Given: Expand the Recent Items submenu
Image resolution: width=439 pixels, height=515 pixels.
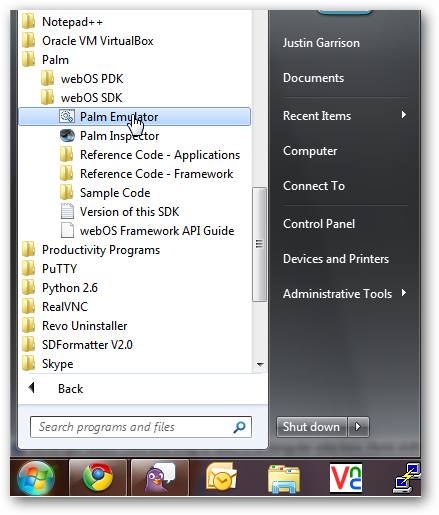Looking at the screenshot, I should pyautogui.click(x=345, y=116).
